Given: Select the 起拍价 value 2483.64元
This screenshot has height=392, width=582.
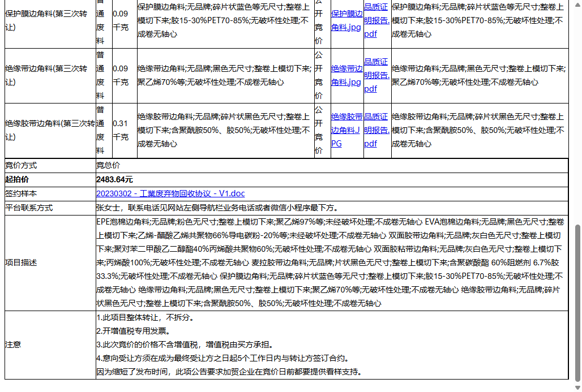Looking at the screenshot, I should coord(114,179).
